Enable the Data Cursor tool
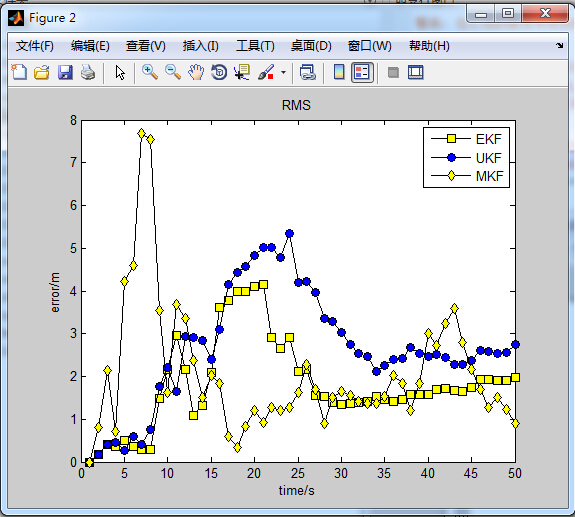 242,72
